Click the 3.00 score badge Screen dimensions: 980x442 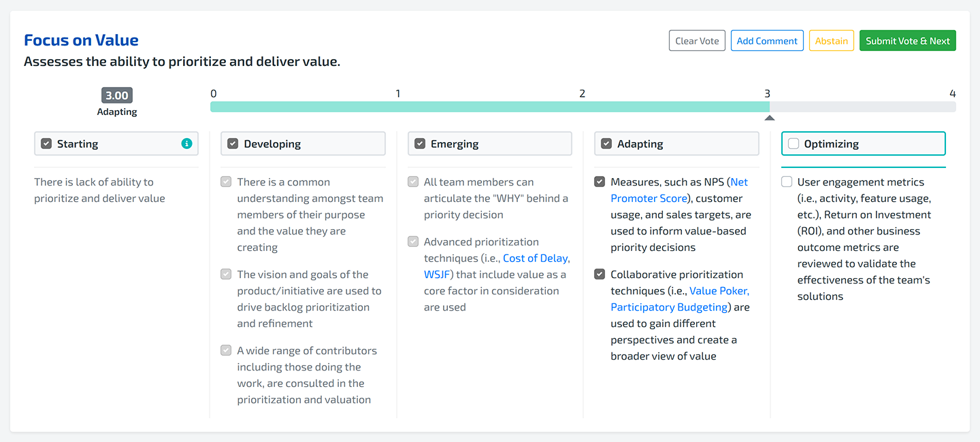(117, 96)
